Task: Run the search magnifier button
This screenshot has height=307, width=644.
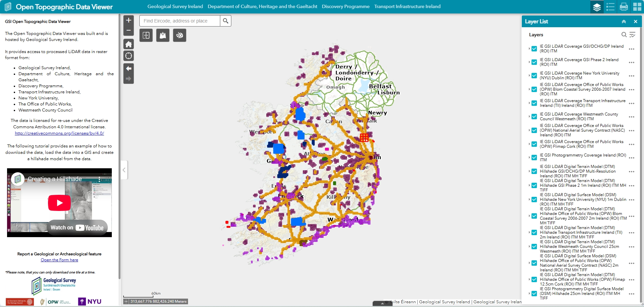Action: click(226, 21)
